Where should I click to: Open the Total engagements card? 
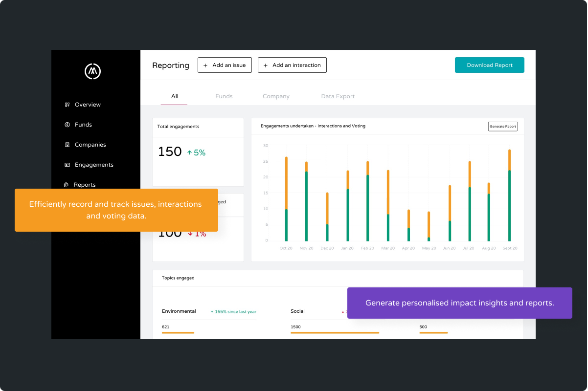point(198,152)
